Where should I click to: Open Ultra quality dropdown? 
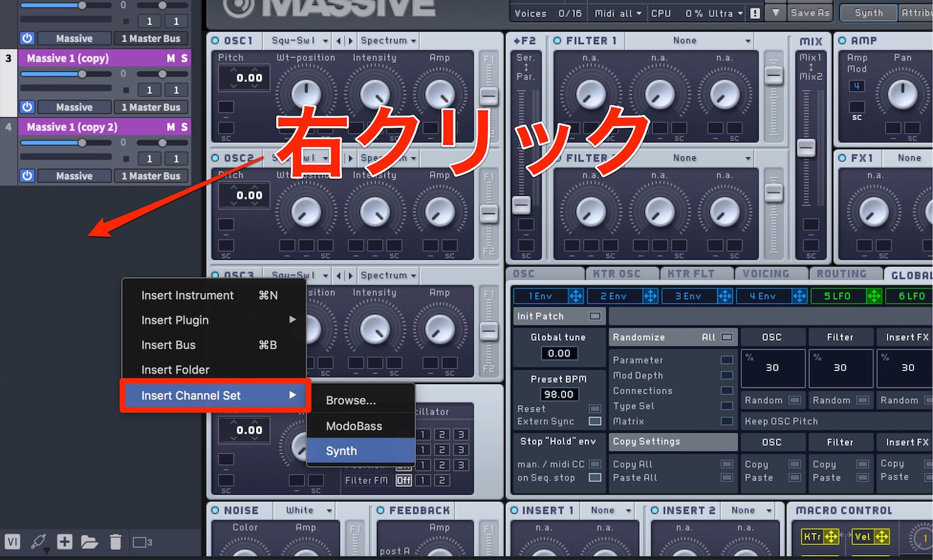[x=726, y=13]
